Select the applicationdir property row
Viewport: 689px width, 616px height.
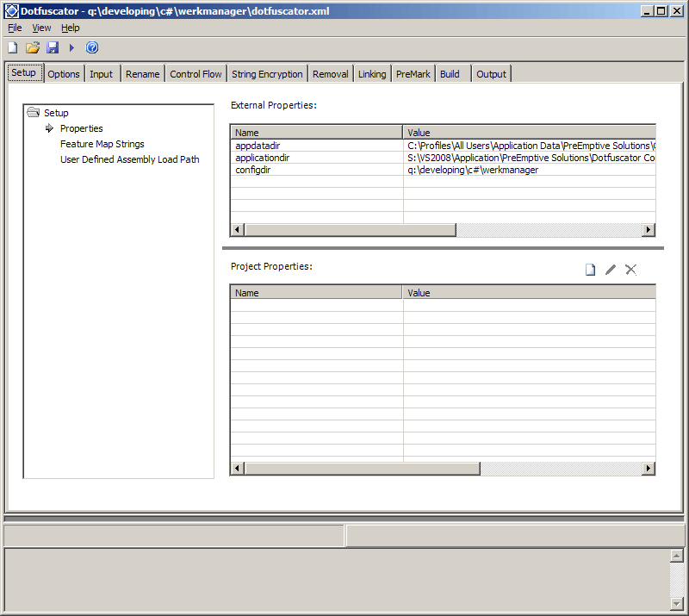pos(443,158)
